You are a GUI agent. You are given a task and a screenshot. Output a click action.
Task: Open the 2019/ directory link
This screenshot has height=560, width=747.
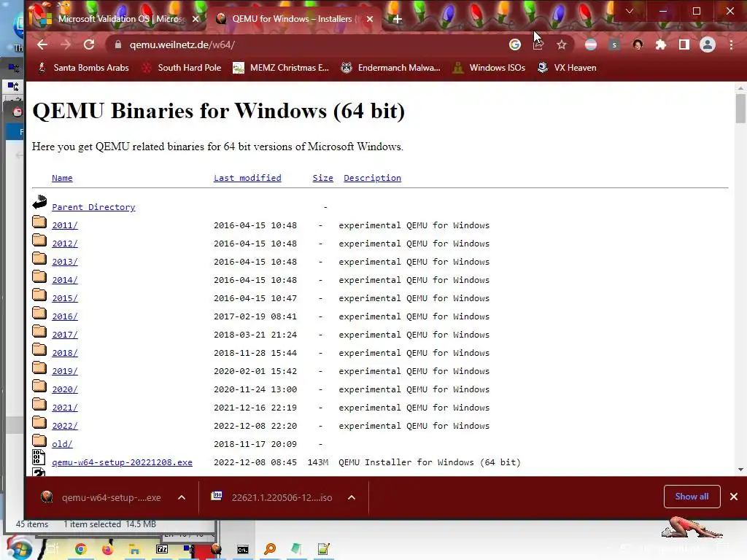pyautogui.click(x=65, y=371)
